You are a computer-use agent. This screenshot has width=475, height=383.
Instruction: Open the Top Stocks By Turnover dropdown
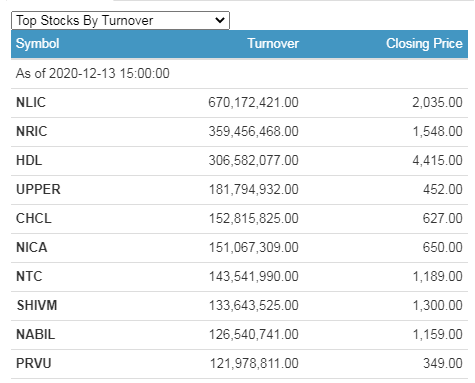(x=120, y=21)
